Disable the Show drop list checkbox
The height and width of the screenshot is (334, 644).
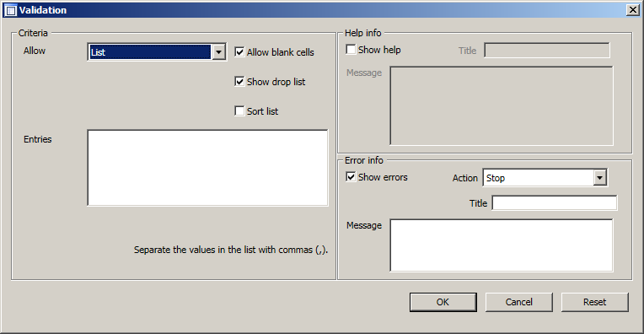[x=239, y=82]
